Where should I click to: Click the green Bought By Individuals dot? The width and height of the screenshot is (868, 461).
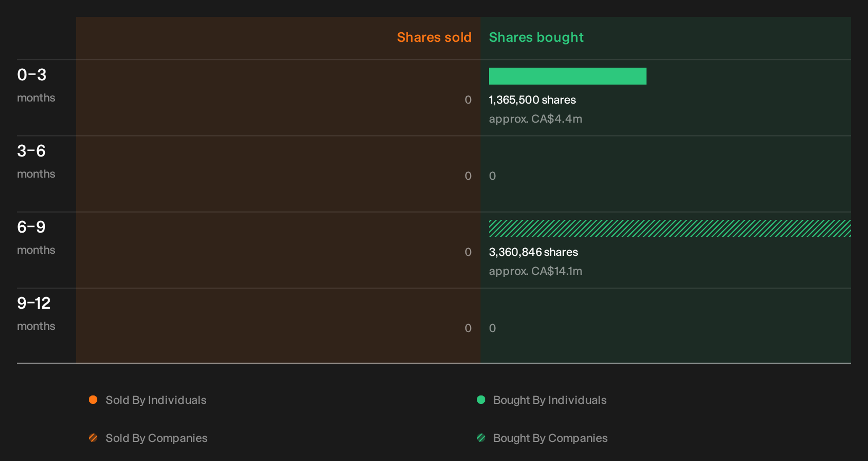481,400
